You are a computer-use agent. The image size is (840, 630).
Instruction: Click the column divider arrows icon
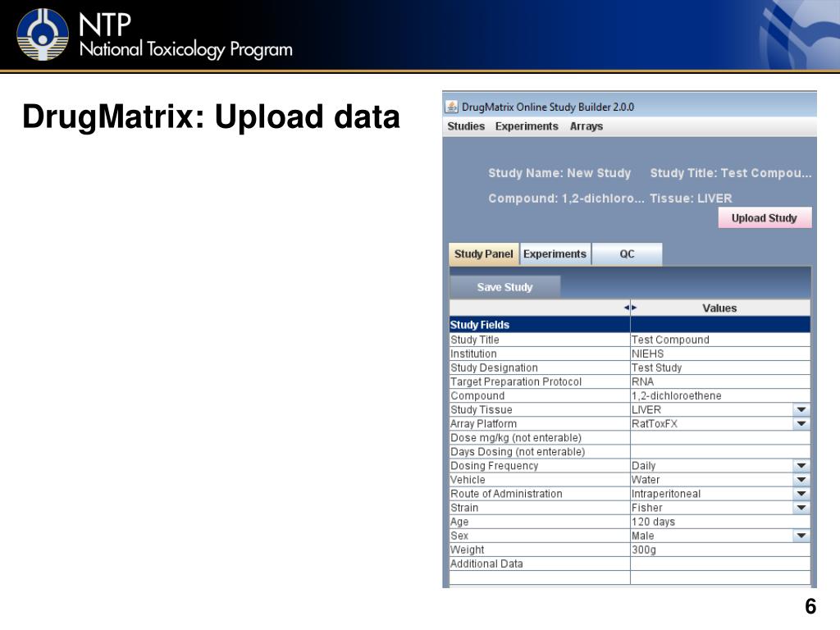tap(630, 308)
